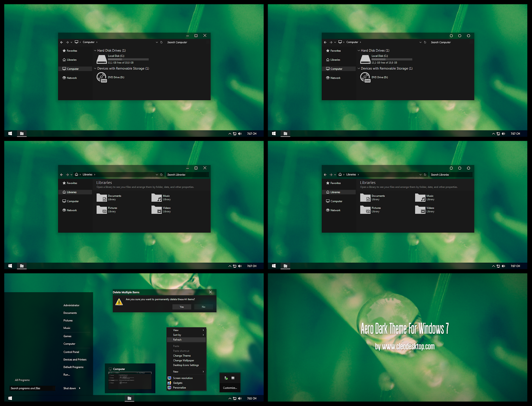Open address bar dropdown in square-buttoned Computer window
The width and height of the screenshot is (532, 406).
[x=157, y=42]
